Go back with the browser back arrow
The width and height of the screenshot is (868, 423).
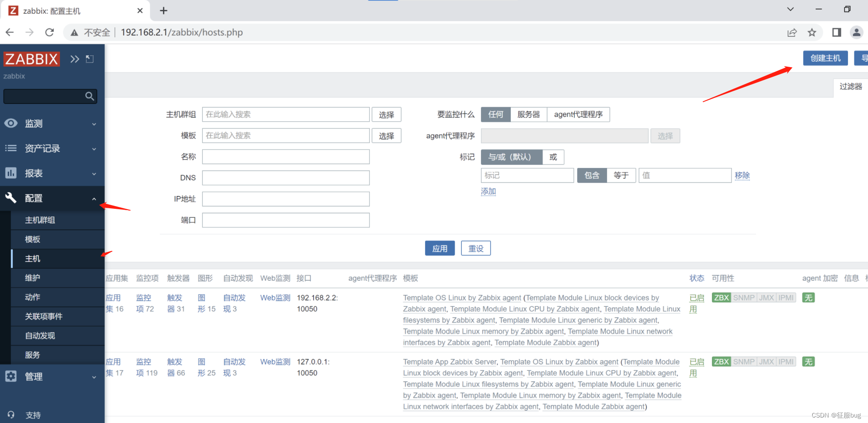tap(10, 32)
